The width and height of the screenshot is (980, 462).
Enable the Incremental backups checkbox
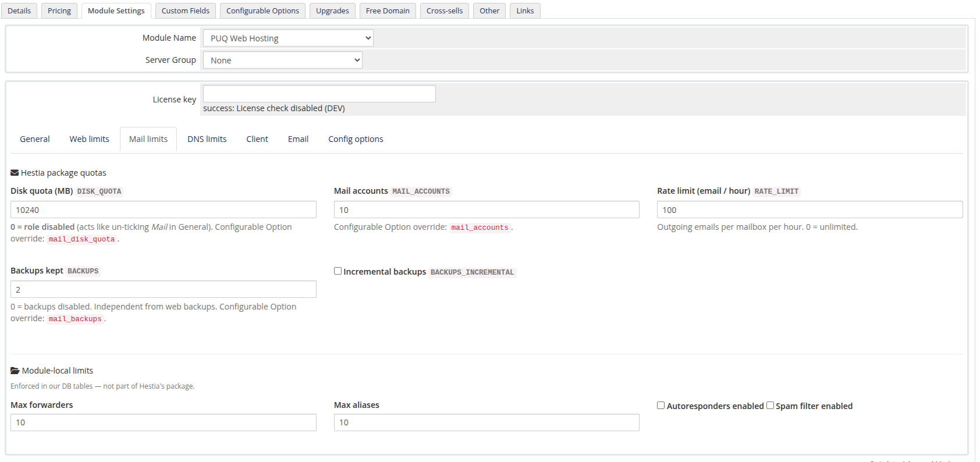point(338,271)
